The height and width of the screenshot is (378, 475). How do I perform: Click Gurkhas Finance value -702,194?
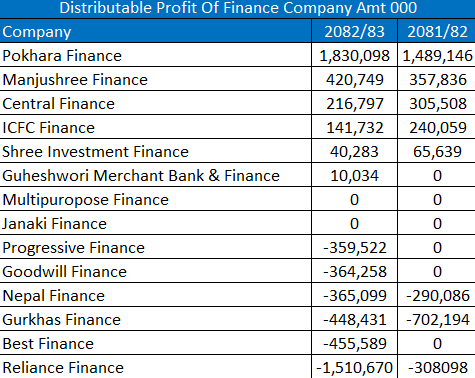click(436, 319)
